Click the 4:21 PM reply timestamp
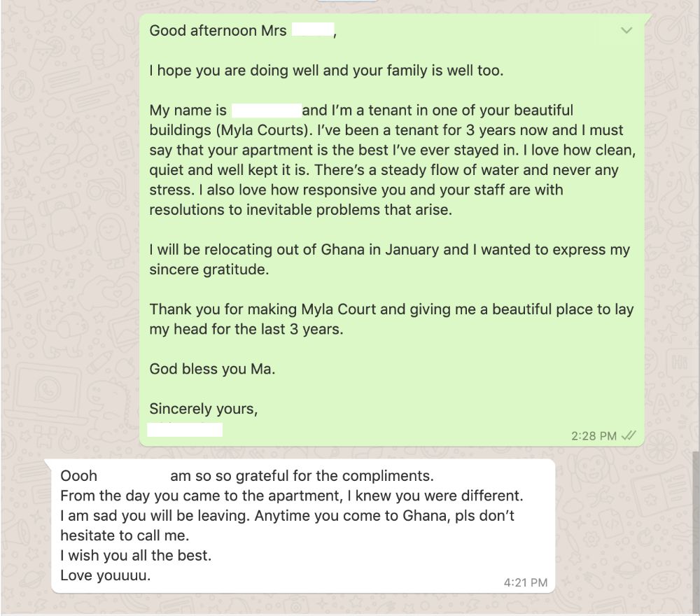The image size is (700, 616). (x=525, y=582)
